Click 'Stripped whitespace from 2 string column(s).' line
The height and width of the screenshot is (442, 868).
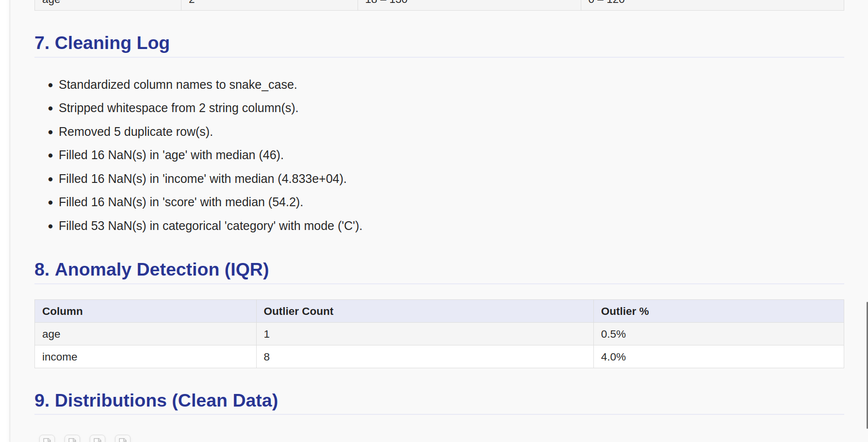[x=179, y=108]
